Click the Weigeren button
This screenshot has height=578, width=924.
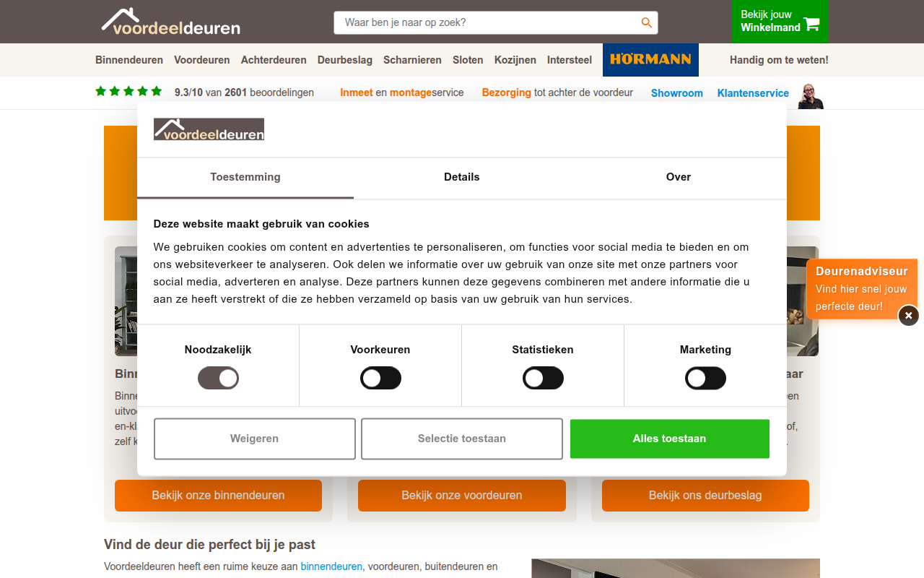point(254,439)
